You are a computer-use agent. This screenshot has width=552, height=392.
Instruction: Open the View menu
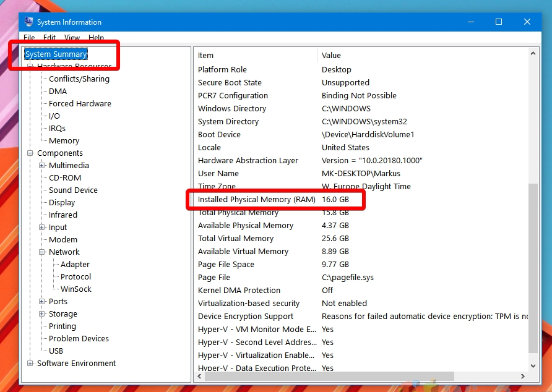(72, 38)
